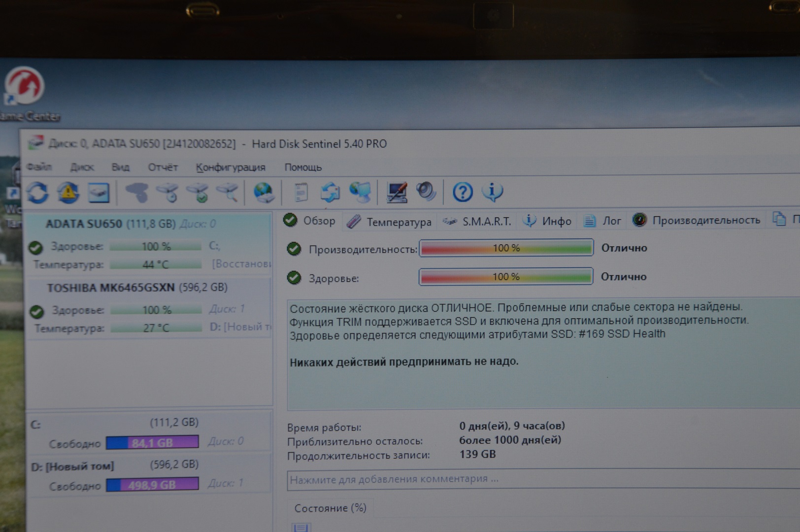Viewport: 800px width, 532px height.
Task: Click the blue info bubble toolbar icon
Action: point(493,192)
